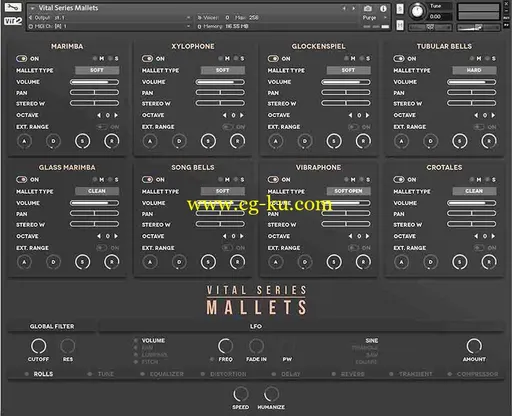Adjust the Tubular Bells Stereo W slider
Screen dimensions: 512x416
click(x=472, y=103)
